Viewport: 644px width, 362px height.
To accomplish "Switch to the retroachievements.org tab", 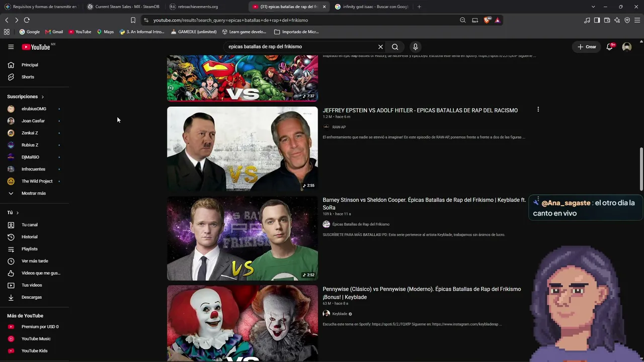I will click(205, 7).
